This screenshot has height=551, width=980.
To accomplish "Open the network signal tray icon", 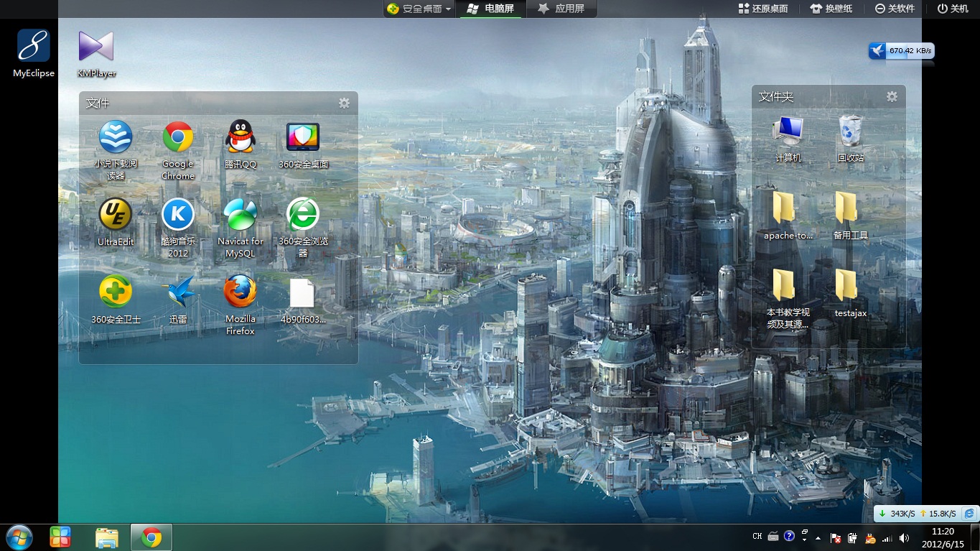I will (x=887, y=537).
